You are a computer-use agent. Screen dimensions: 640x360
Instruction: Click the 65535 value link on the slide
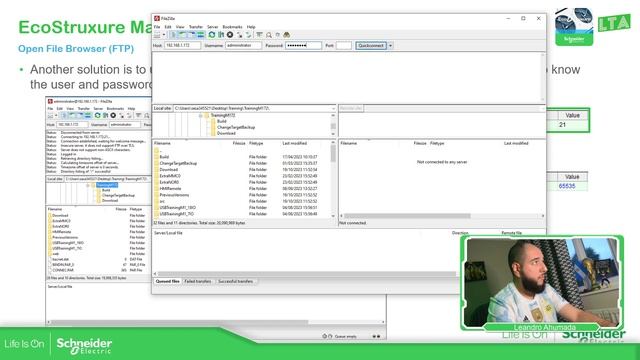[x=567, y=186]
